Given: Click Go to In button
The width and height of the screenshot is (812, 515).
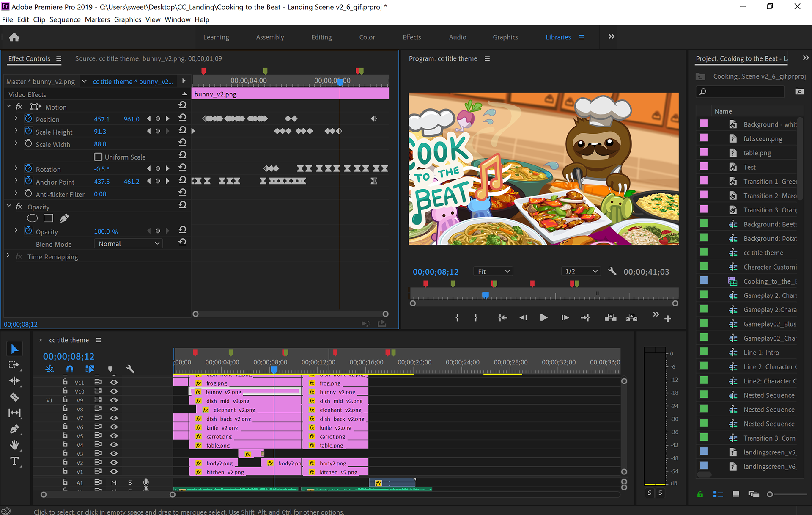Looking at the screenshot, I should point(502,317).
